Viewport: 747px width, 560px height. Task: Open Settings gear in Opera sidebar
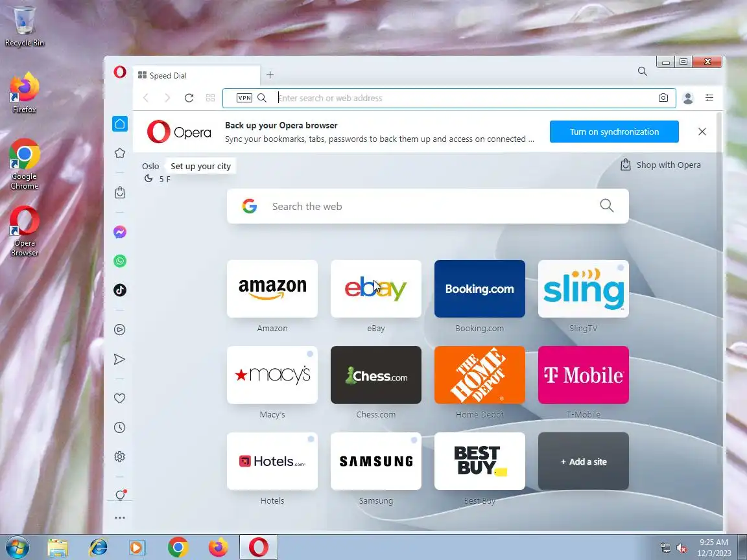(120, 457)
